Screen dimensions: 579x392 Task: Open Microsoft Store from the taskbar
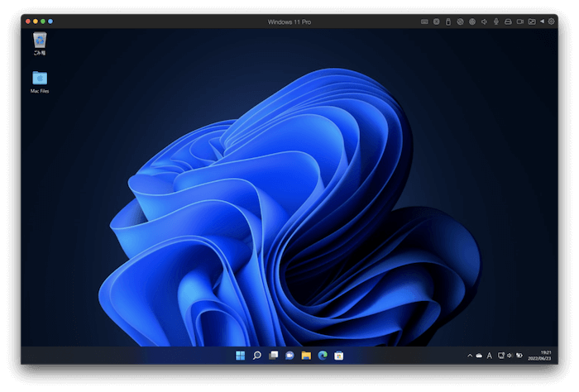[338, 356]
